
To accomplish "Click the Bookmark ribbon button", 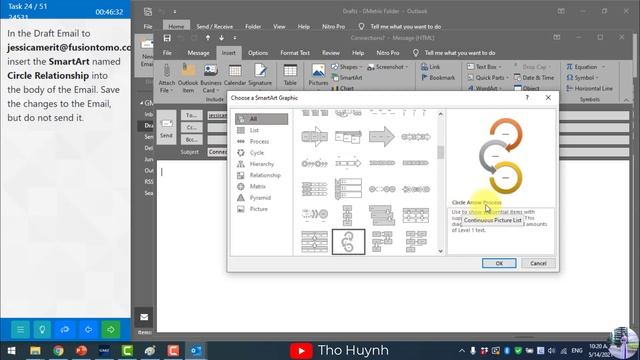I will click(438, 78).
